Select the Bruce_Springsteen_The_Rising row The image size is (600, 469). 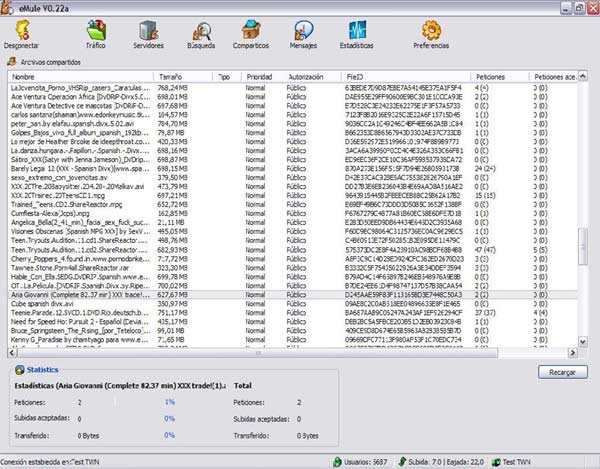(x=293, y=331)
